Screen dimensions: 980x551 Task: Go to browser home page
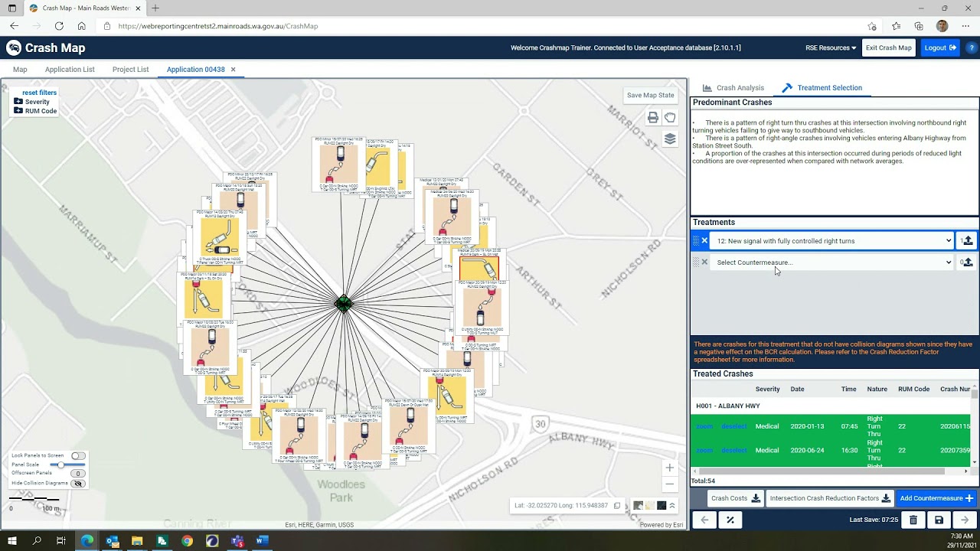pos(81,26)
